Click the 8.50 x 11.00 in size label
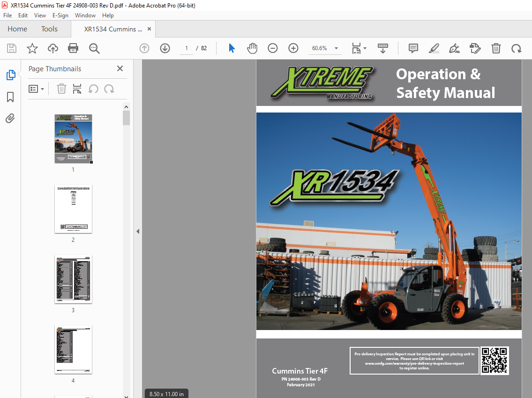Screen dimensions: 532x398 [166, 394]
